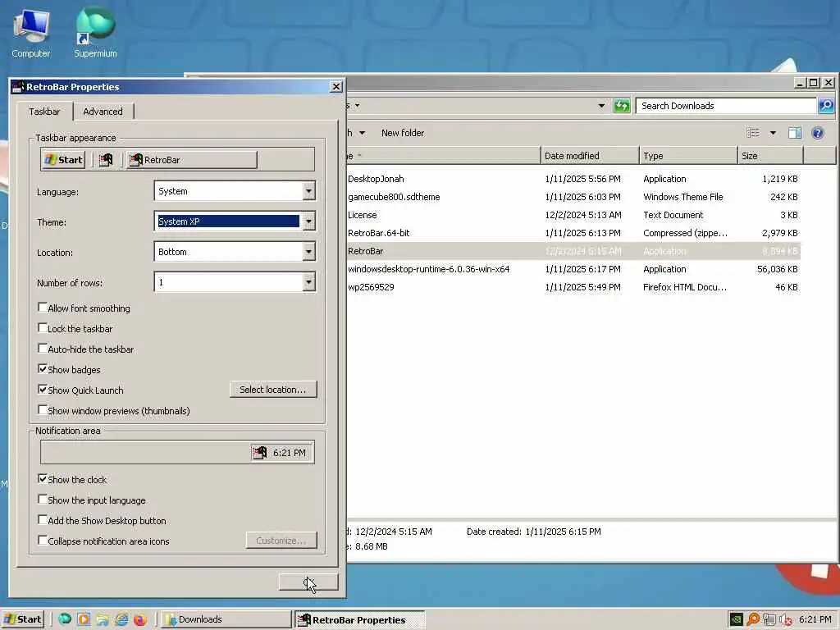Image resolution: width=840 pixels, height=630 pixels.
Task: Open Explorer help question mark icon
Action: 818,133
